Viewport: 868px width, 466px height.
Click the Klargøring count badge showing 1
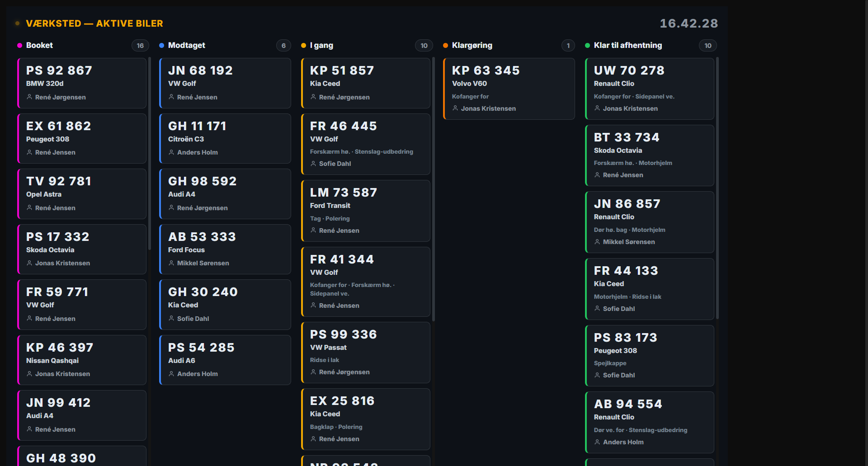point(568,46)
